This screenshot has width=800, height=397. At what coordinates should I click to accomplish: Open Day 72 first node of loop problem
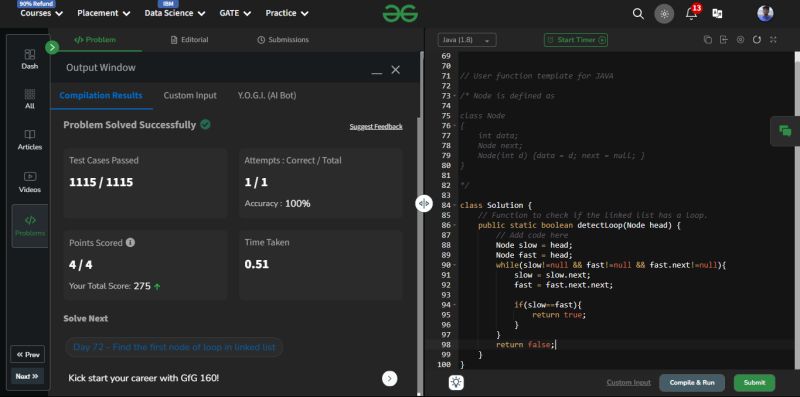coord(174,347)
